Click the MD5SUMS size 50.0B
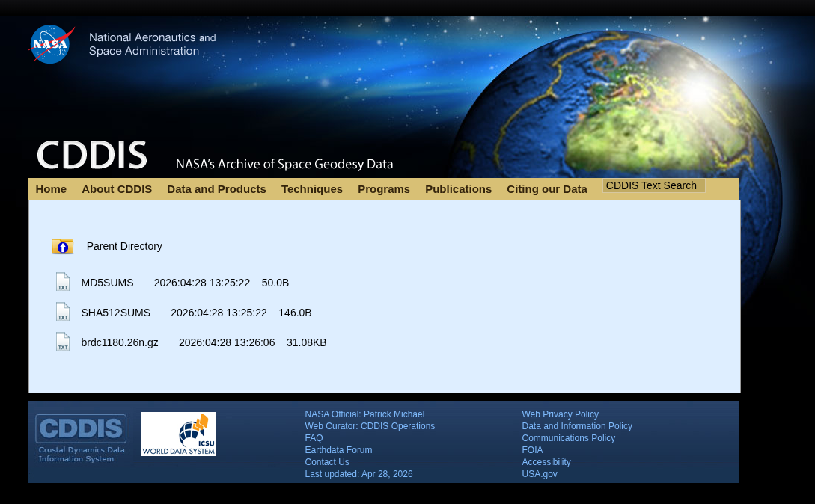The width and height of the screenshot is (815, 504). (x=275, y=283)
